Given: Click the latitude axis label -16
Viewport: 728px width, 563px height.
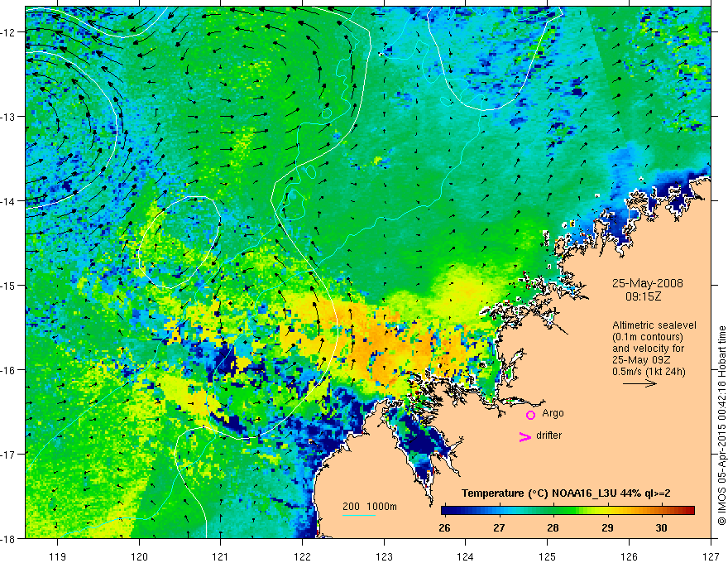Looking at the screenshot, I should [x=8, y=370].
